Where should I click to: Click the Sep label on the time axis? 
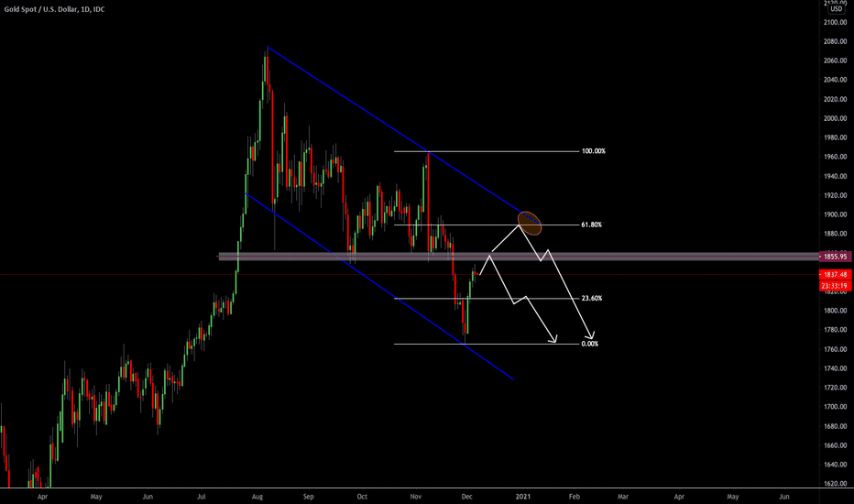click(x=308, y=497)
